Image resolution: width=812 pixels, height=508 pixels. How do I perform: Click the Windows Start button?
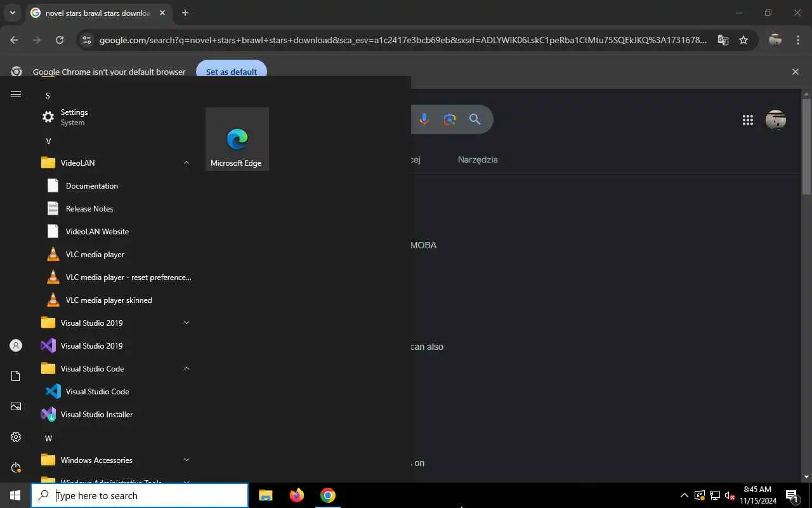[x=15, y=495]
